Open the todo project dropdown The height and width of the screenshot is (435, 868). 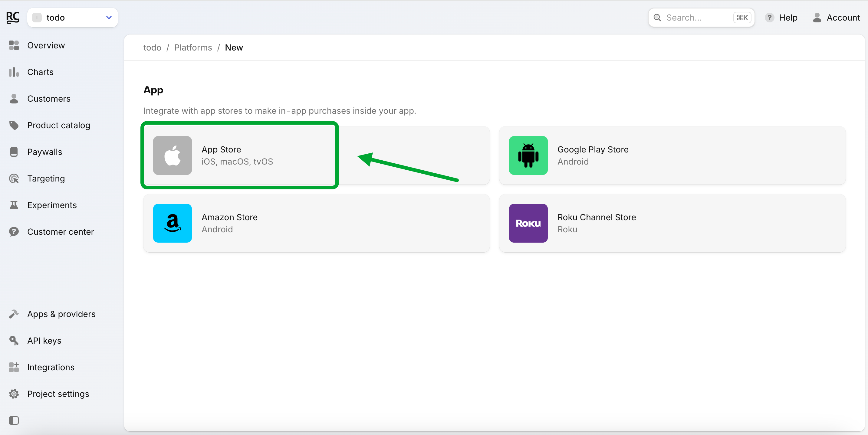point(72,18)
